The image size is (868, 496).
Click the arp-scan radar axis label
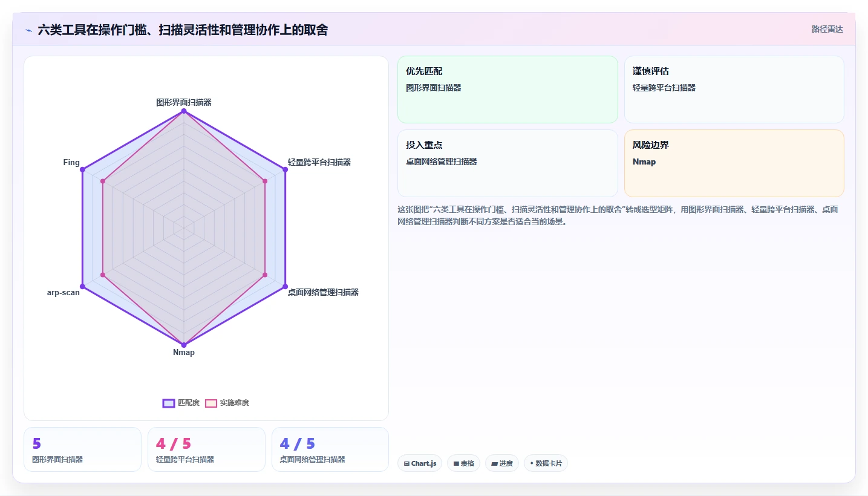[x=64, y=292]
